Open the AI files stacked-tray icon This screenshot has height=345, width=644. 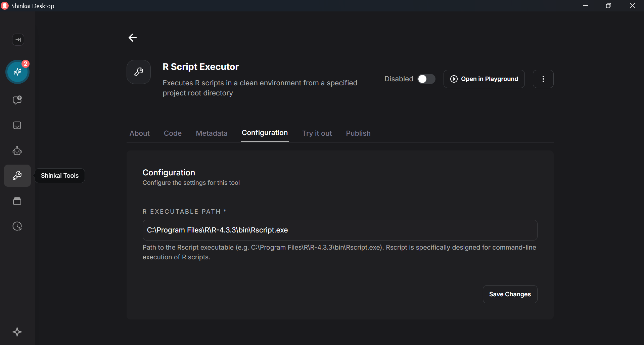coord(17,201)
